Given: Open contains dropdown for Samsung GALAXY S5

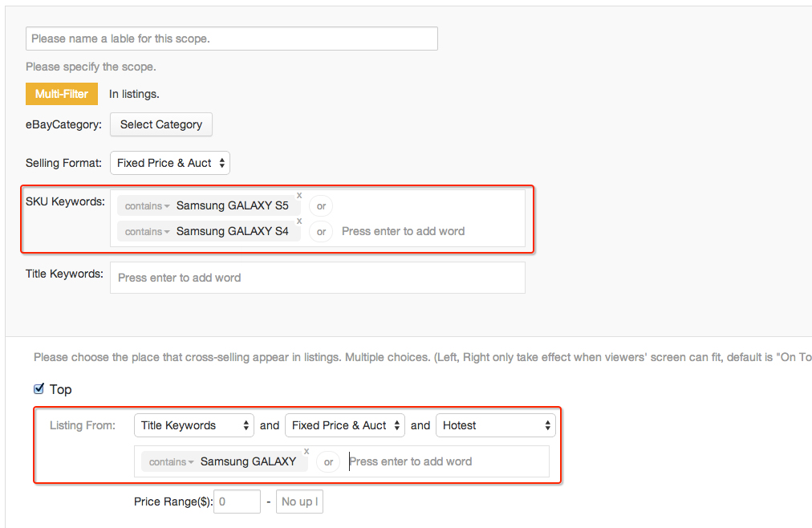Looking at the screenshot, I should [147, 206].
